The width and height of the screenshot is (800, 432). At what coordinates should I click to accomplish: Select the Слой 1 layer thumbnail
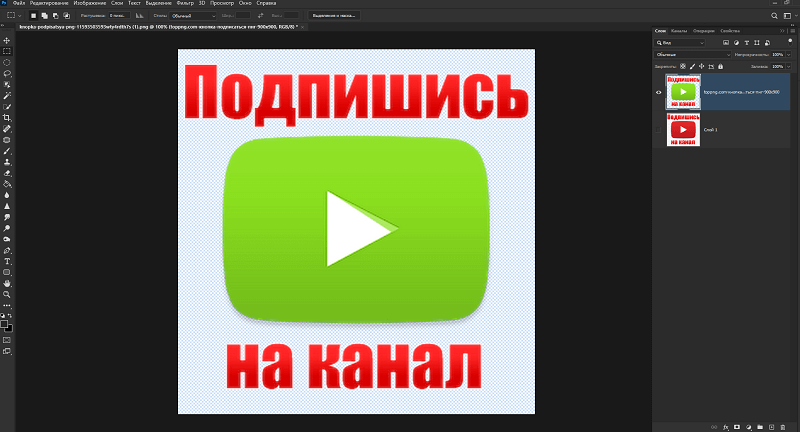[683, 130]
